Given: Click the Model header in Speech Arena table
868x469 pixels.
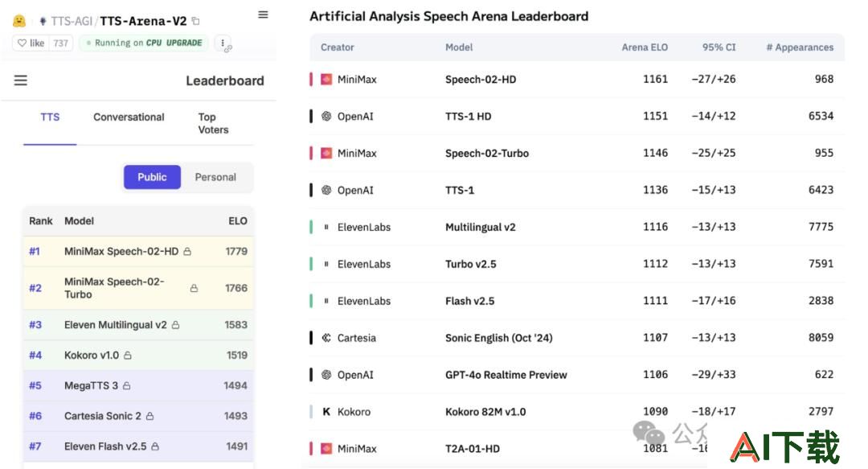Looking at the screenshot, I should click(x=459, y=47).
